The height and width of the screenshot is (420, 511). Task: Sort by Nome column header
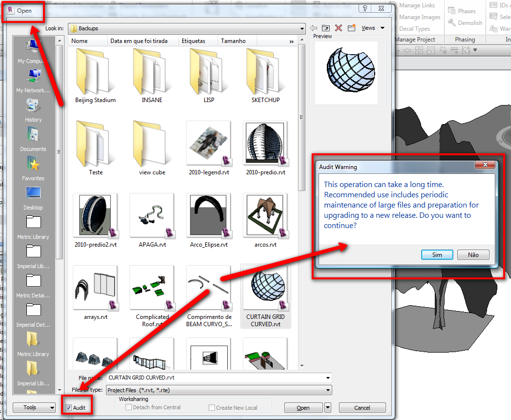coord(88,41)
